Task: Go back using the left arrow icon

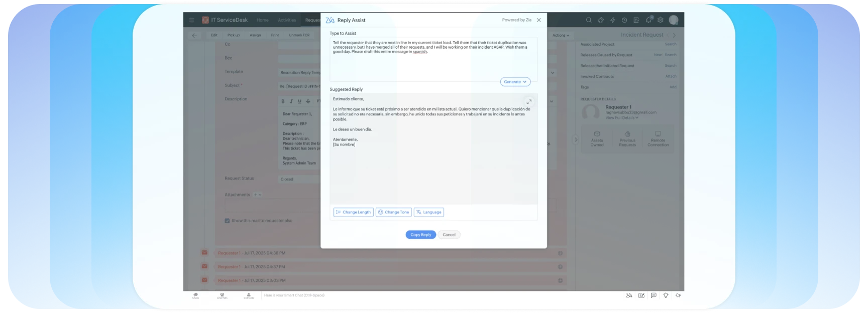Action: (x=194, y=36)
